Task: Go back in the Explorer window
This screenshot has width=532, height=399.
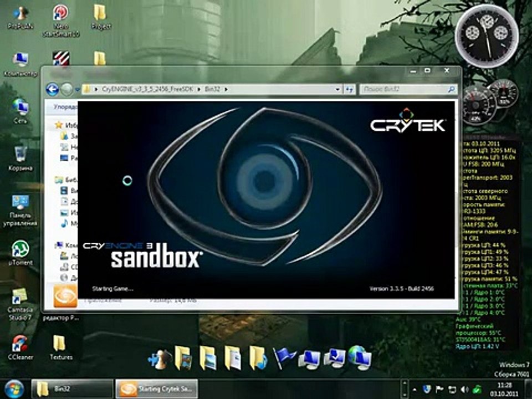Action: (x=52, y=89)
